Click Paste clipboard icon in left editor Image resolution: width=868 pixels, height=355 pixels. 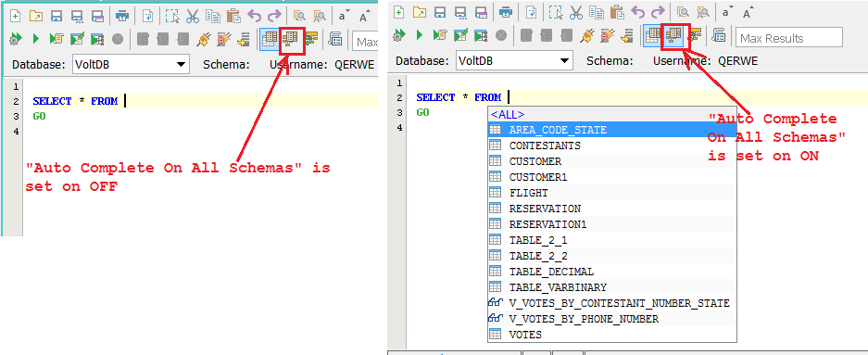point(233,16)
